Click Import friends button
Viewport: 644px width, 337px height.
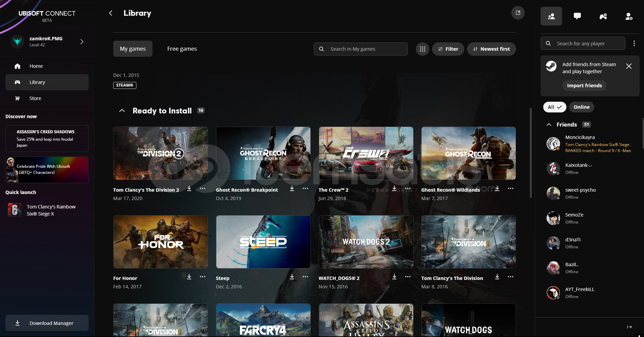pos(584,86)
